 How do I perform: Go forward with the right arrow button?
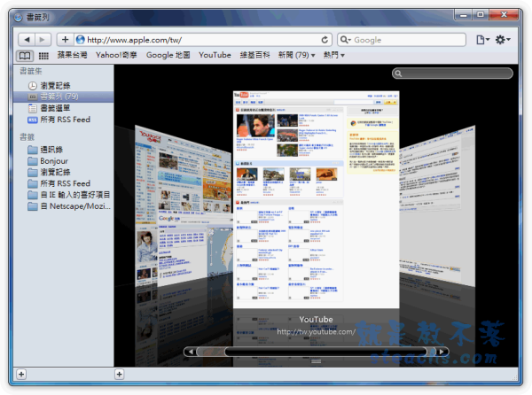43,40
